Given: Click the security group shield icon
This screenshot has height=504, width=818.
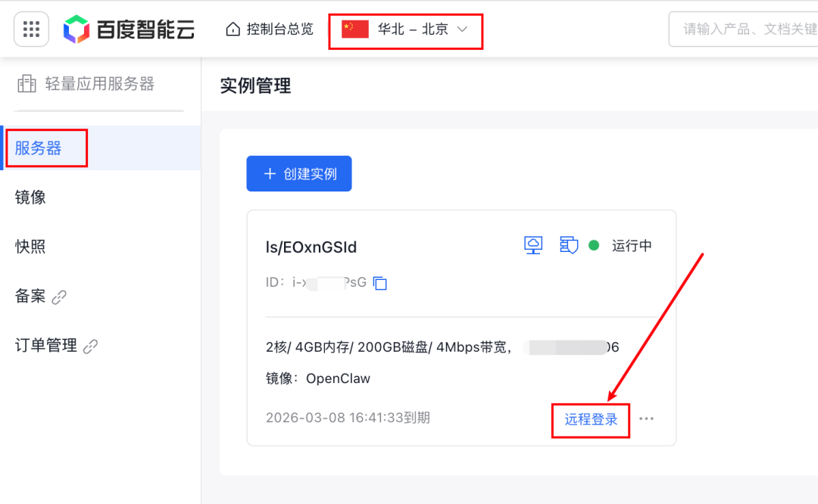Looking at the screenshot, I should pyautogui.click(x=569, y=244).
